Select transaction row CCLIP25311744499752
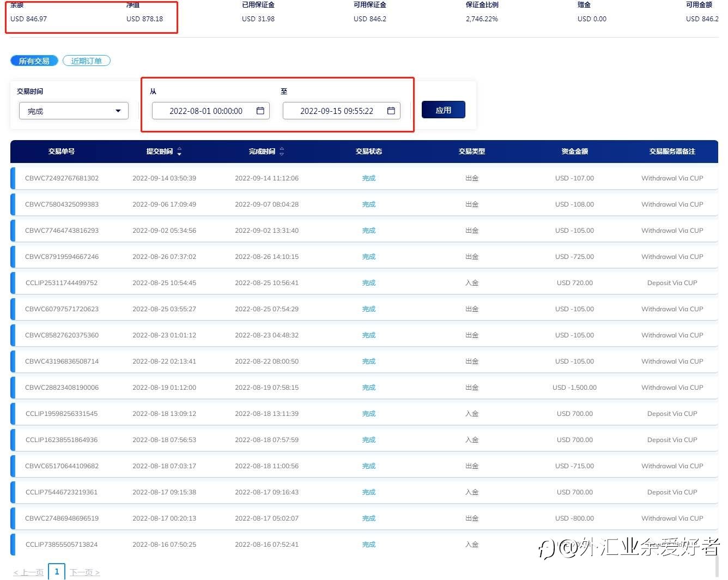 pyautogui.click(x=364, y=283)
